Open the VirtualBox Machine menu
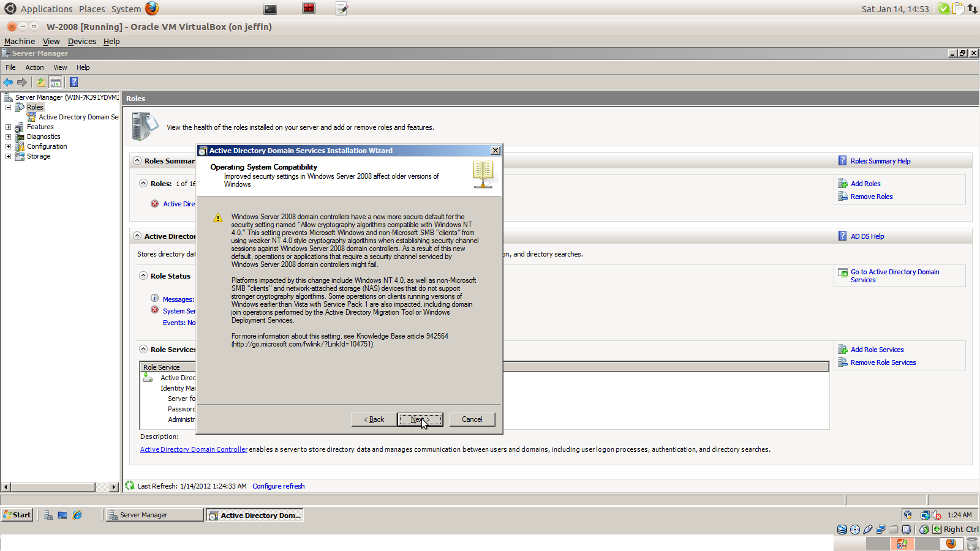 [x=20, y=42]
